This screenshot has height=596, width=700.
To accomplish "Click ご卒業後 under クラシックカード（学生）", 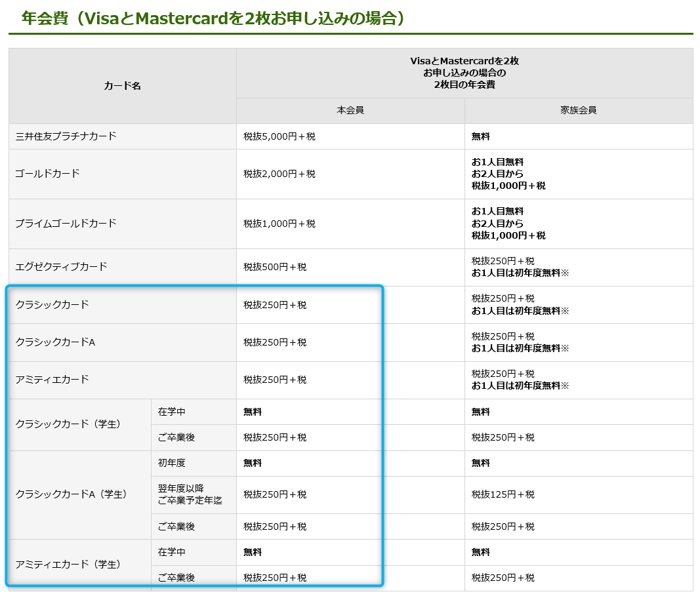I will tap(176, 437).
